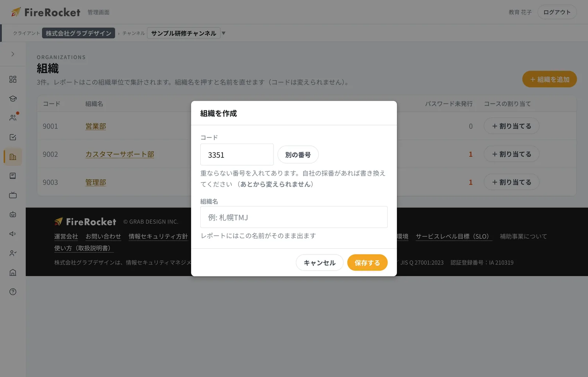Open the book icon in sidebar
This screenshot has width=588, height=377.
tap(13, 176)
